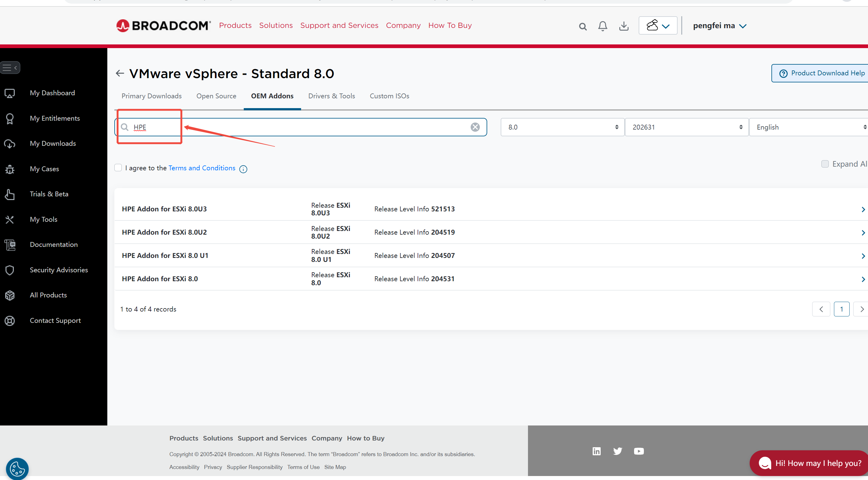868x480 pixels.
Task: Open the Products top menu
Action: (x=235, y=26)
